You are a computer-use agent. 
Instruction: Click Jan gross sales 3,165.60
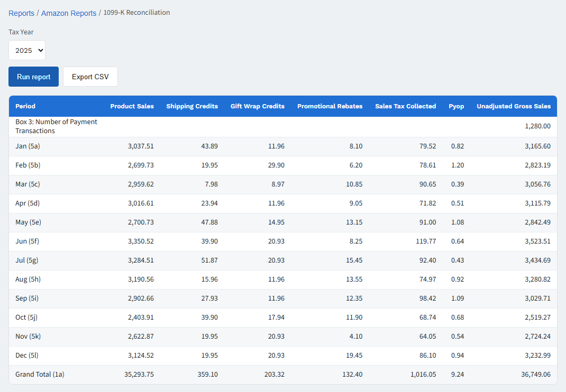click(537, 146)
